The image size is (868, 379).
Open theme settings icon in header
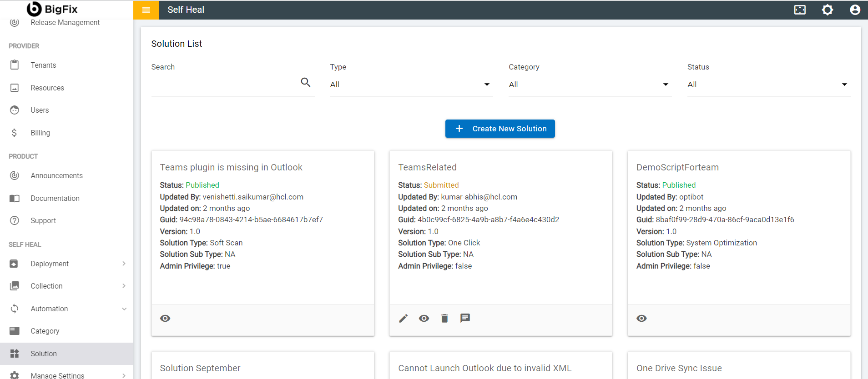[828, 10]
